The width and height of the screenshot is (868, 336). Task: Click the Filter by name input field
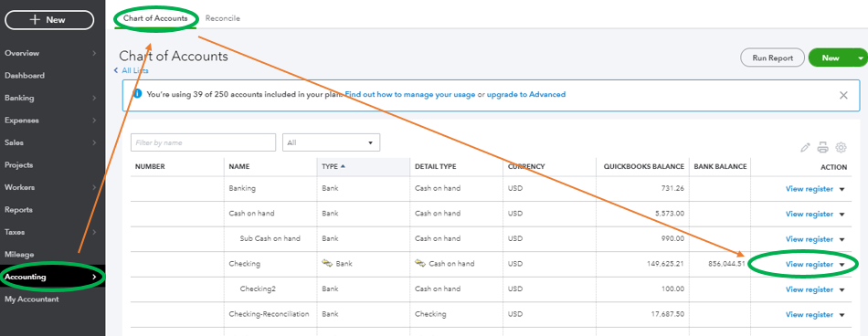click(203, 142)
